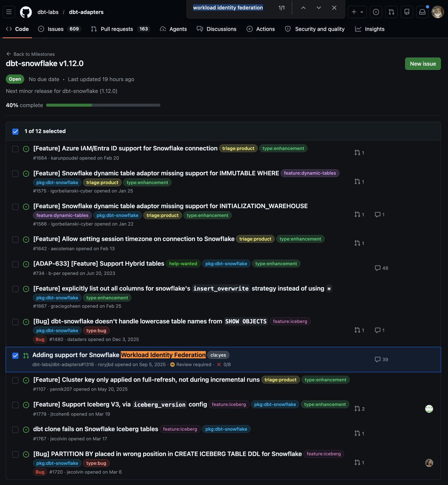Open the Workload Identity Federation pull request

[119, 355]
